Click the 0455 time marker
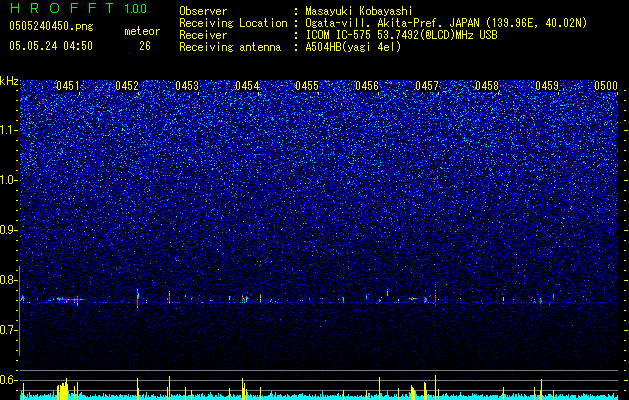Viewport: 629px width, 400px height. (x=307, y=86)
